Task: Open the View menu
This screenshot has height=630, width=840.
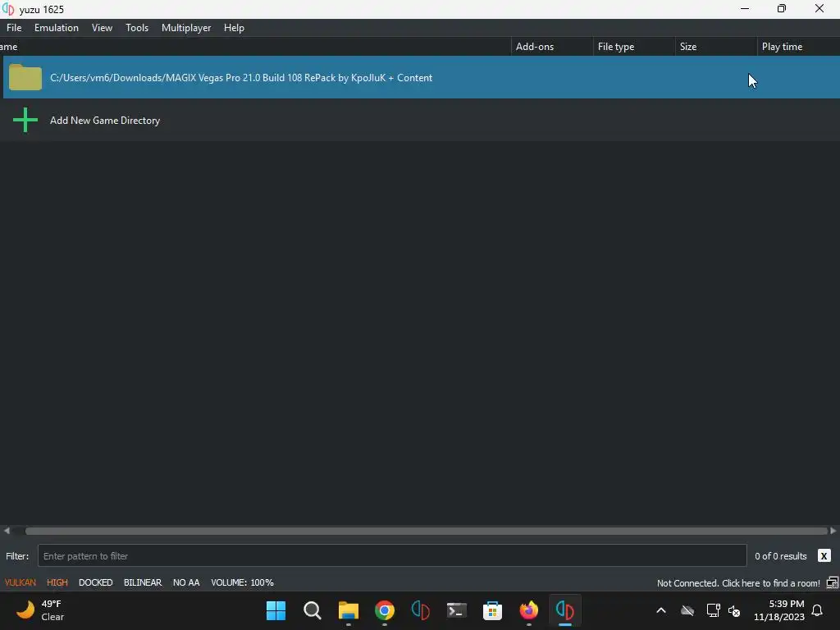Action: pos(102,28)
